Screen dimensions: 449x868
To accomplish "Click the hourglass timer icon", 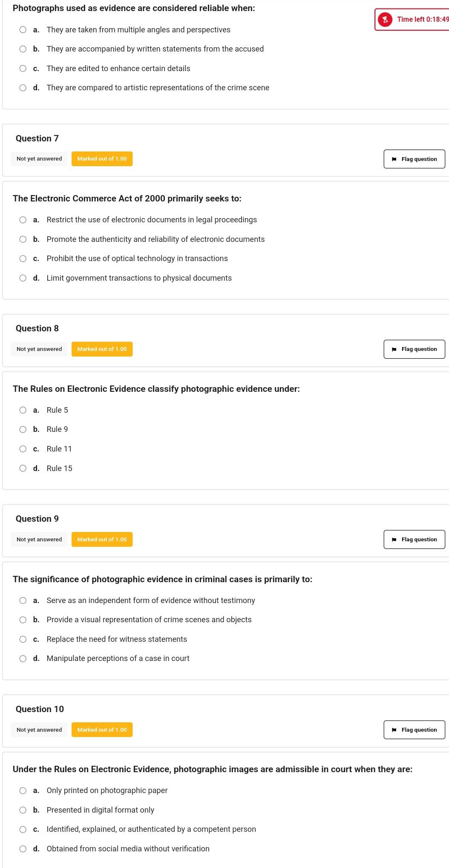I will (385, 20).
